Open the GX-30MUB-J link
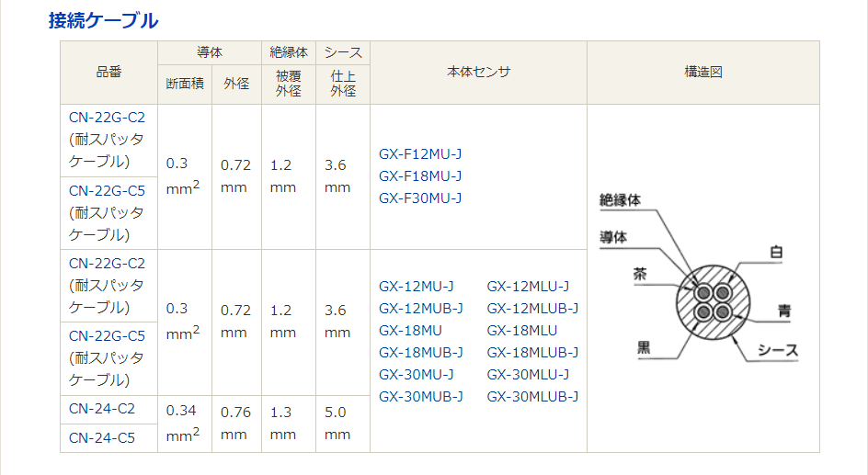The image size is (868, 475). (x=421, y=397)
